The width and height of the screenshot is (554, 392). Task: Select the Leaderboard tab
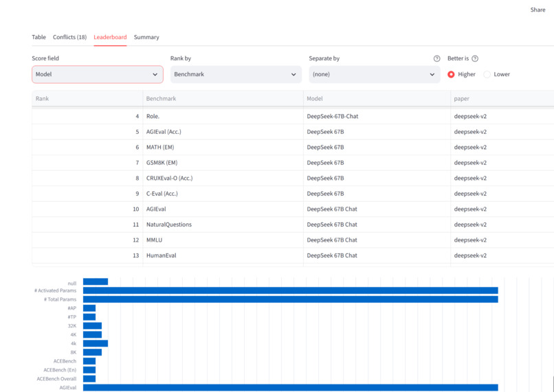point(110,37)
